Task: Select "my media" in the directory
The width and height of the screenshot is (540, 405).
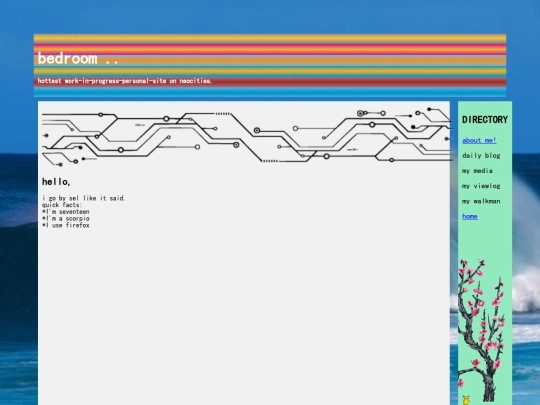Action: coord(477,171)
